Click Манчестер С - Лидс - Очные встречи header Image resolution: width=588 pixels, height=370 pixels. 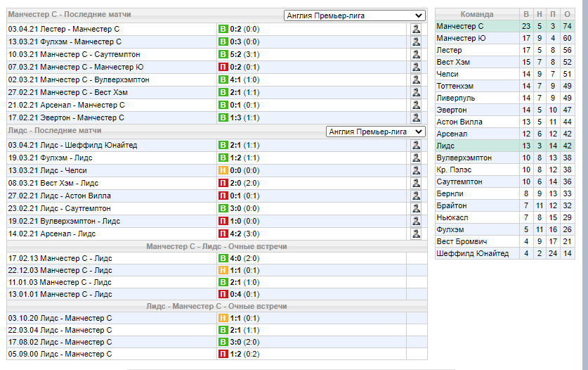pyautogui.click(x=217, y=246)
